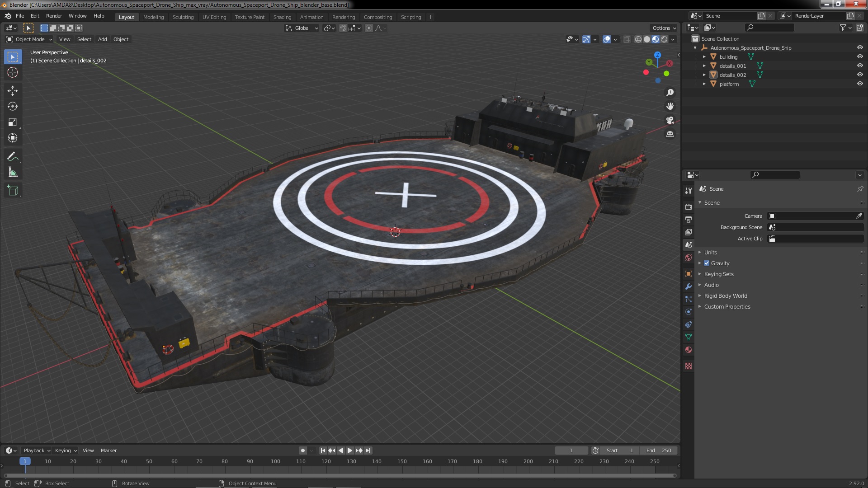Hide the platform object in outliner
868x488 pixels.
pyautogui.click(x=859, y=84)
